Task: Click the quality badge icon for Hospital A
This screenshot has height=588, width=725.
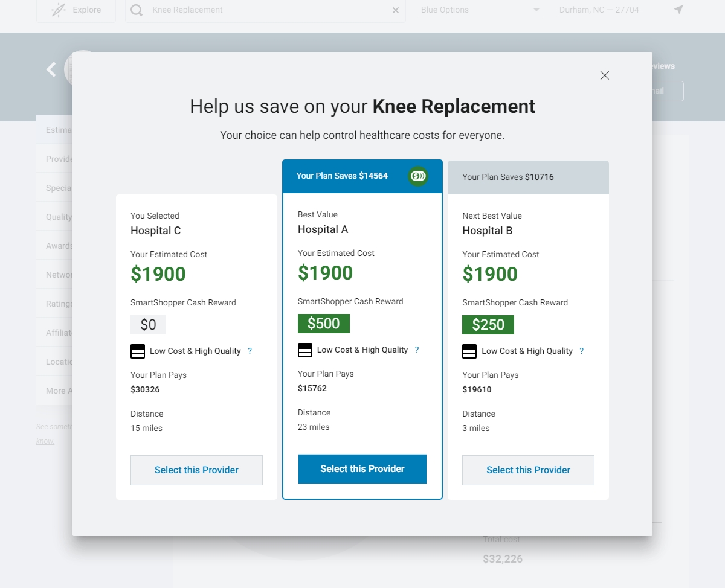Action: 305,350
